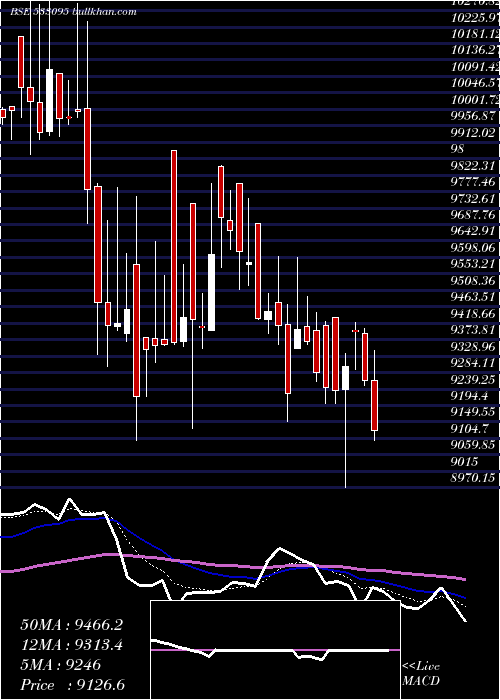Select the 9553.21 price axis label
Viewport: 500px width, 700px height.
474,265
